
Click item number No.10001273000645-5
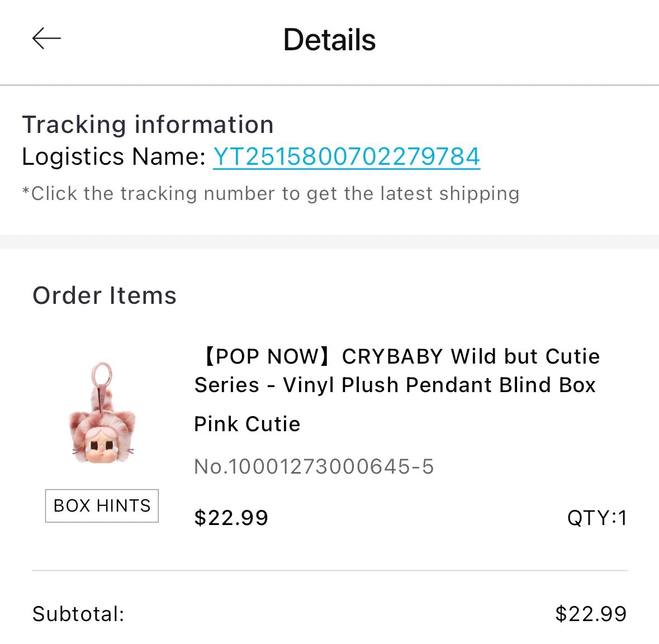[x=314, y=466]
